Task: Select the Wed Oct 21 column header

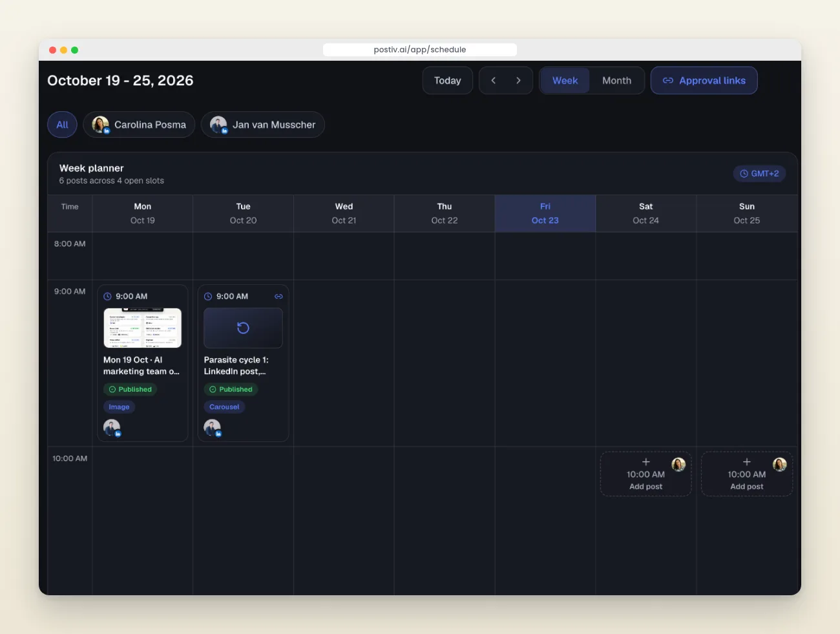Action: coord(344,213)
